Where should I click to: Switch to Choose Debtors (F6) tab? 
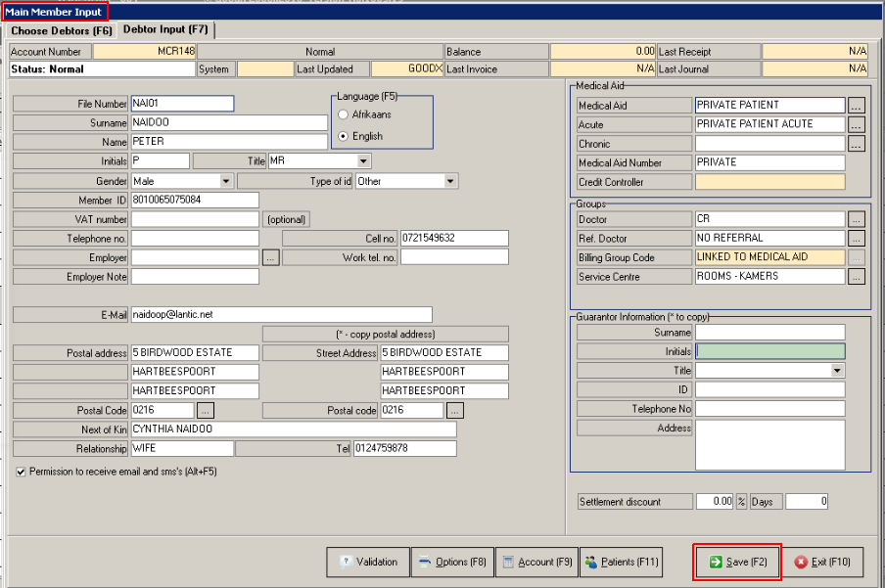(60, 30)
